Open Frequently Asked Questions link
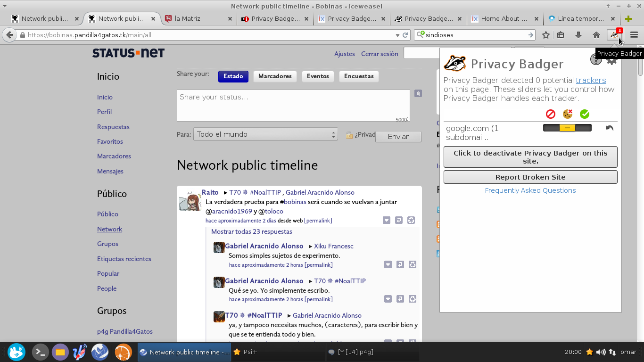Viewport: 644px width, 362px height. tap(530, 190)
